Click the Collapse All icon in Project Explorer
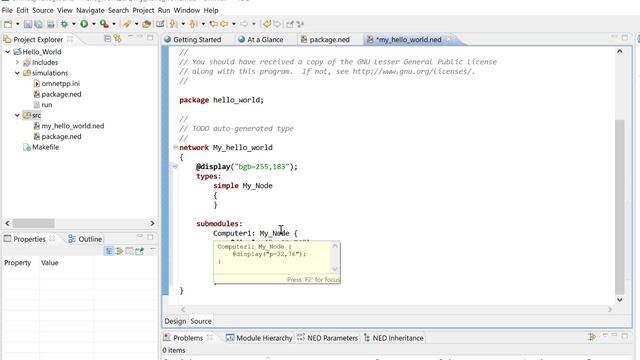Image resolution: width=640 pixels, height=360 pixels. point(107,39)
